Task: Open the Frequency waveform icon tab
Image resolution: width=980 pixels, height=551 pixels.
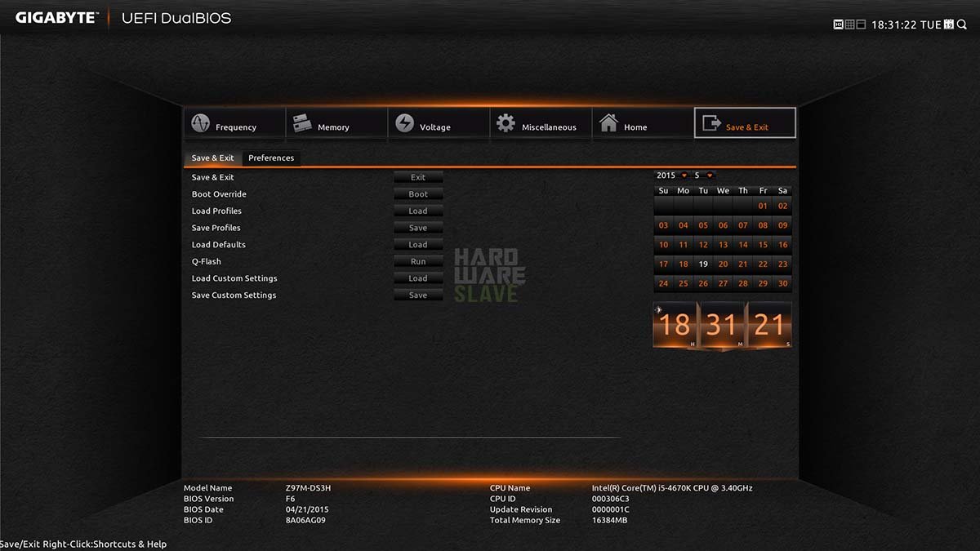Action: (x=234, y=123)
